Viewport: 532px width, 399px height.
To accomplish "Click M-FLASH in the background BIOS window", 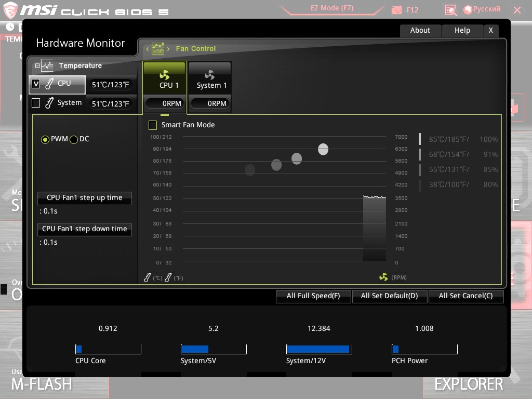I will pos(42,384).
